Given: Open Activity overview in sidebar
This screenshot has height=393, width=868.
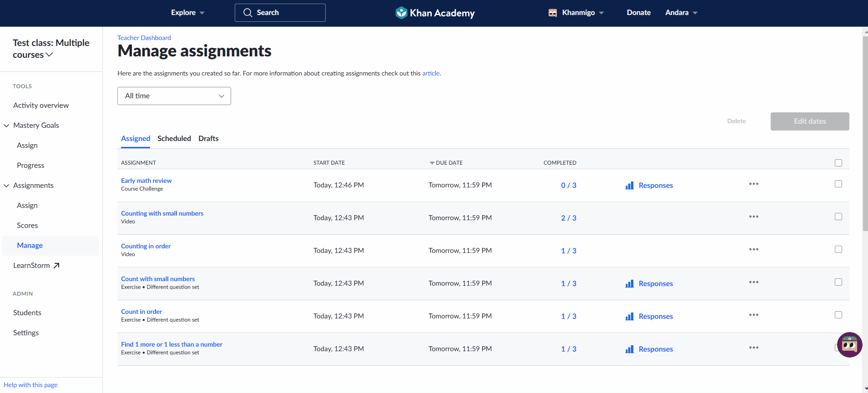Looking at the screenshot, I should pos(41,106).
